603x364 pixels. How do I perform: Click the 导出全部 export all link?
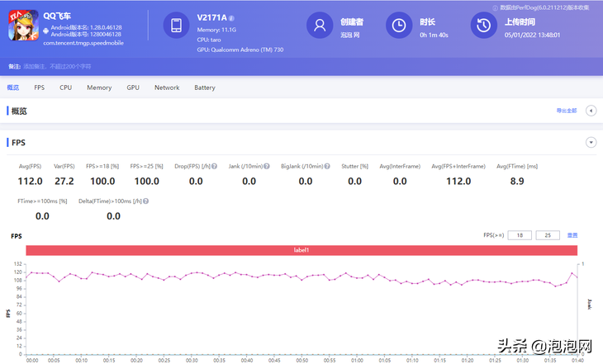click(567, 111)
